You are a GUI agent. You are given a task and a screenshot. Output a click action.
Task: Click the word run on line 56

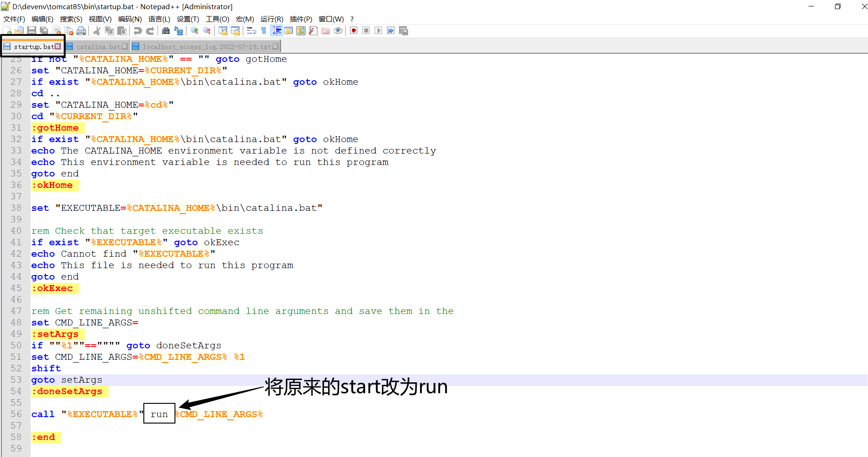159,414
